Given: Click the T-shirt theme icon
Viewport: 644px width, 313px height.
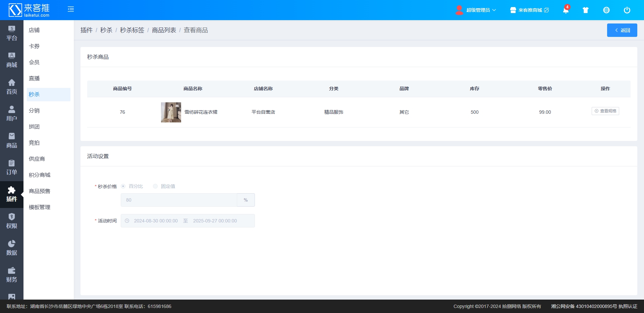Looking at the screenshot, I should (586, 10).
